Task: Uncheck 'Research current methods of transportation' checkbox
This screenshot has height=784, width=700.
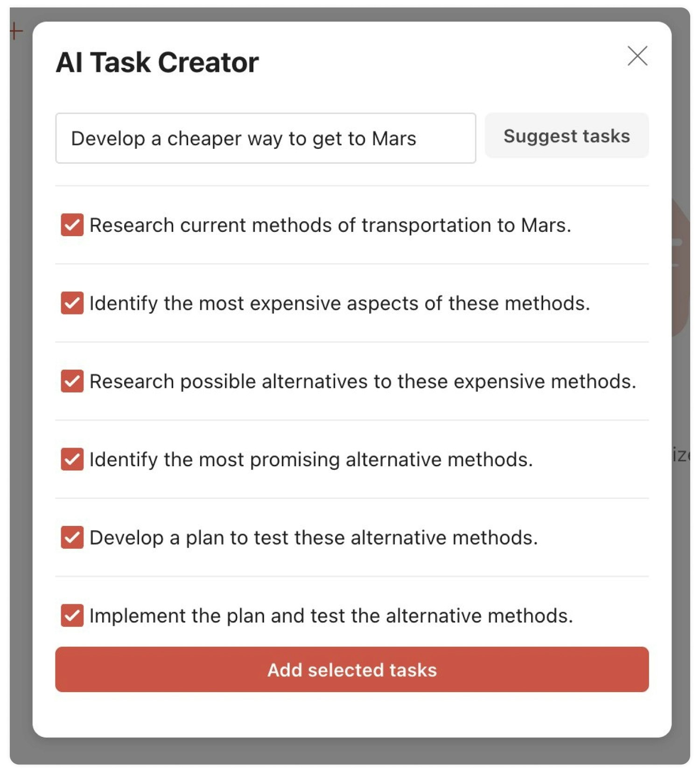Action: [x=72, y=225]
